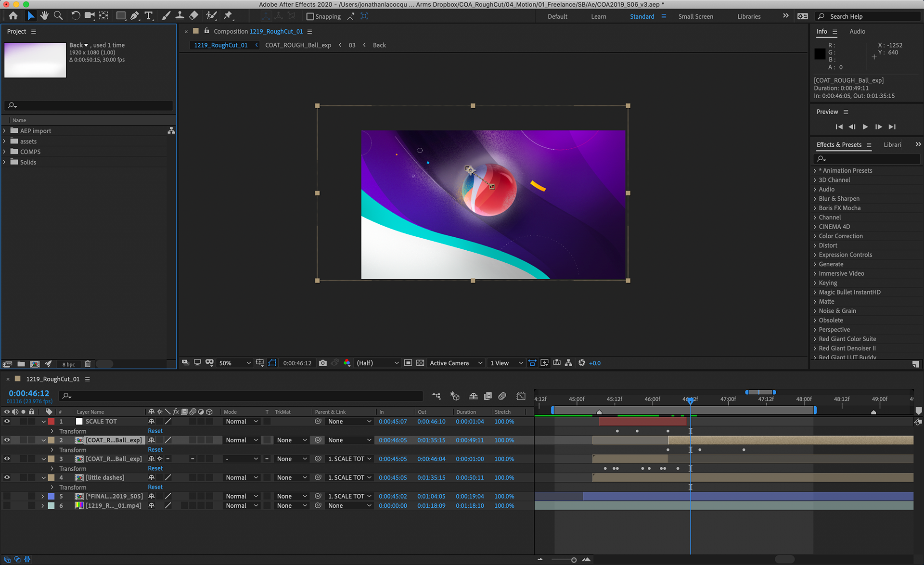Enable the Snapping checkbox
The width and height of the screenshot is (924, 565).
310,16
